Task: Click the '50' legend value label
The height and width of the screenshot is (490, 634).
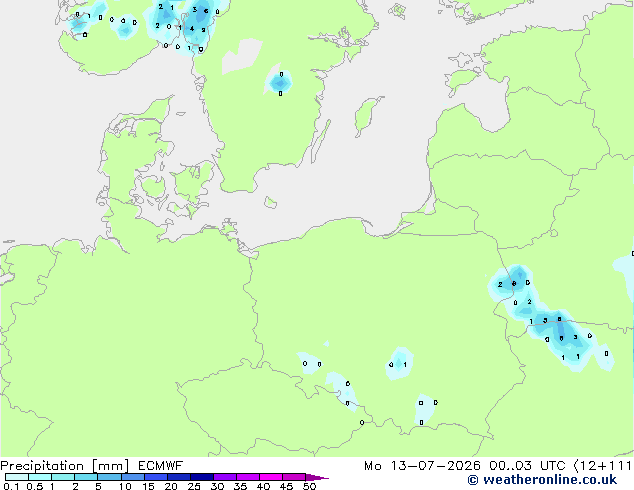Action: pos(309,486)
